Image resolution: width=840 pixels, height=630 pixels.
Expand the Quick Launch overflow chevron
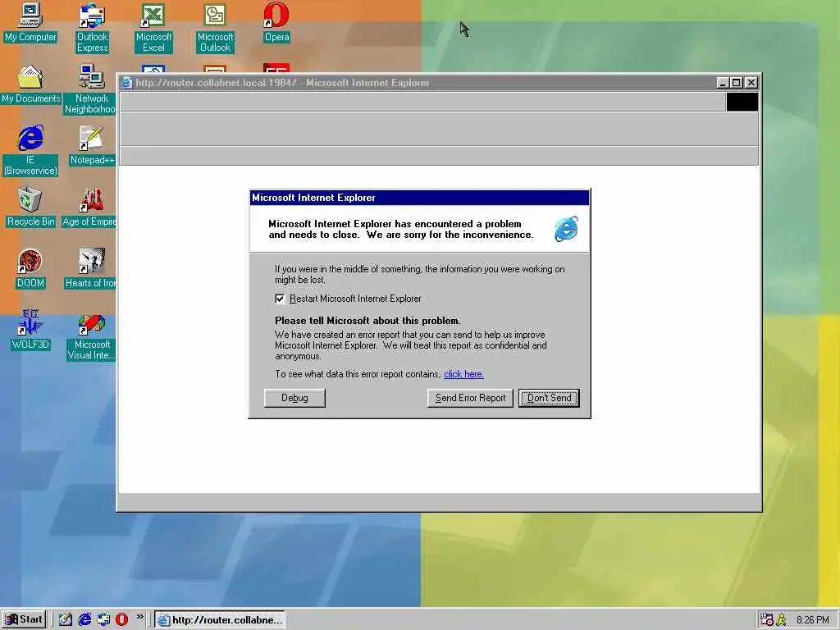click(139, 617)
